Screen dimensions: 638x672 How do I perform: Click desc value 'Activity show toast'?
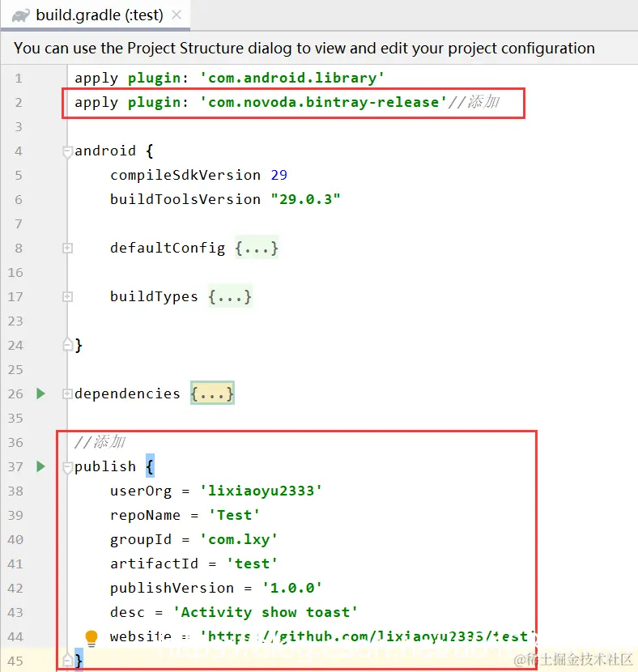click(266, 612)
